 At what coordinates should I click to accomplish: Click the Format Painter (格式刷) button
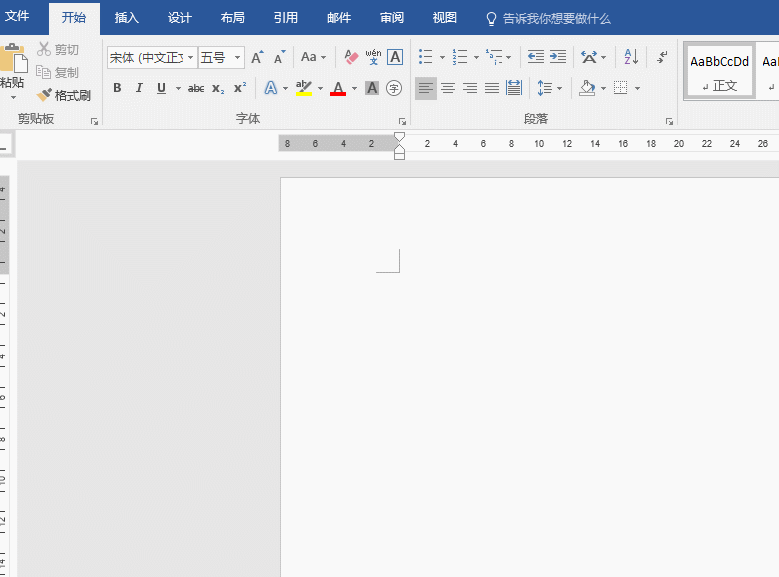(64, 96)
